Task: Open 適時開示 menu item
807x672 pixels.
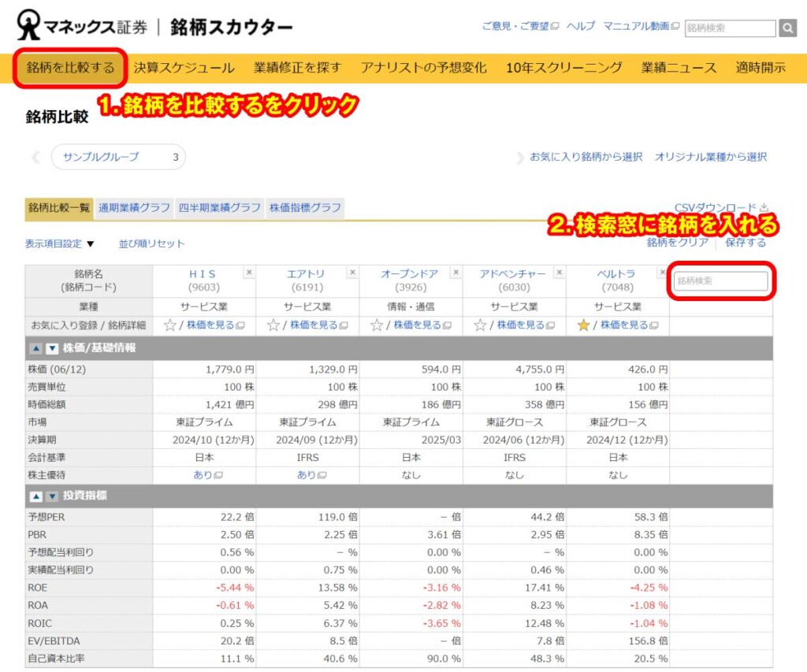Action: [761, 68]
